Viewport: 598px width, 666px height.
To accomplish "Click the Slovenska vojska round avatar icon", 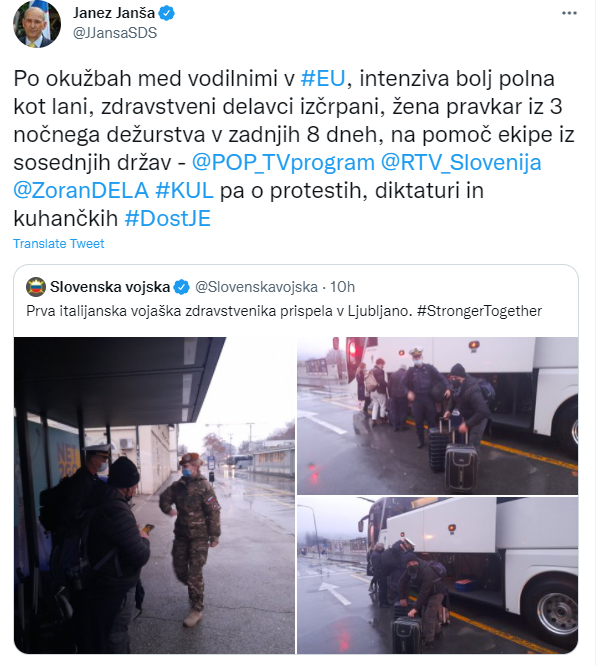I will click(x=36, y=288).
